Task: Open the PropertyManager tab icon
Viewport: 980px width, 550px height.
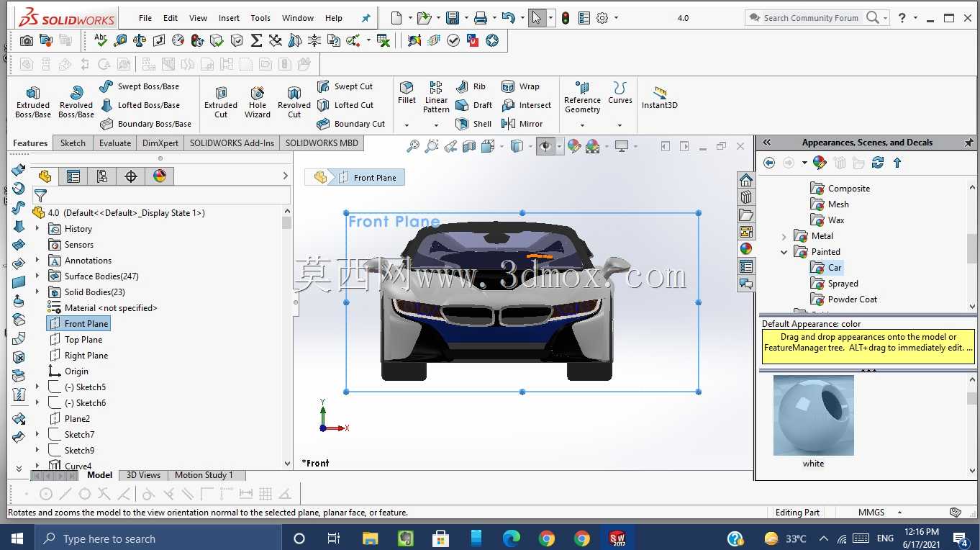Action: pos(73,176)
